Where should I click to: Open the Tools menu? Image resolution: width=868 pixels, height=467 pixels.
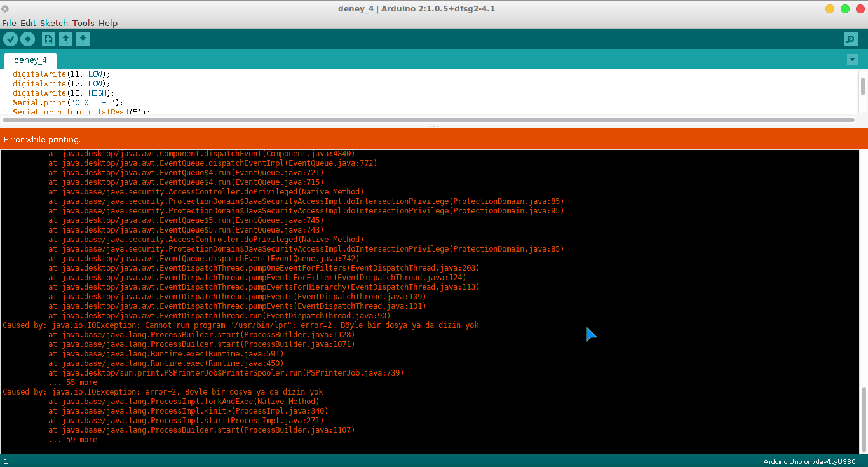[x=83, y=23]
